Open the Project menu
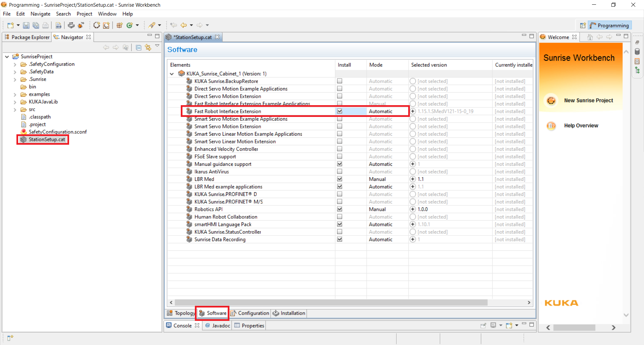 click(x=84, y=14)
